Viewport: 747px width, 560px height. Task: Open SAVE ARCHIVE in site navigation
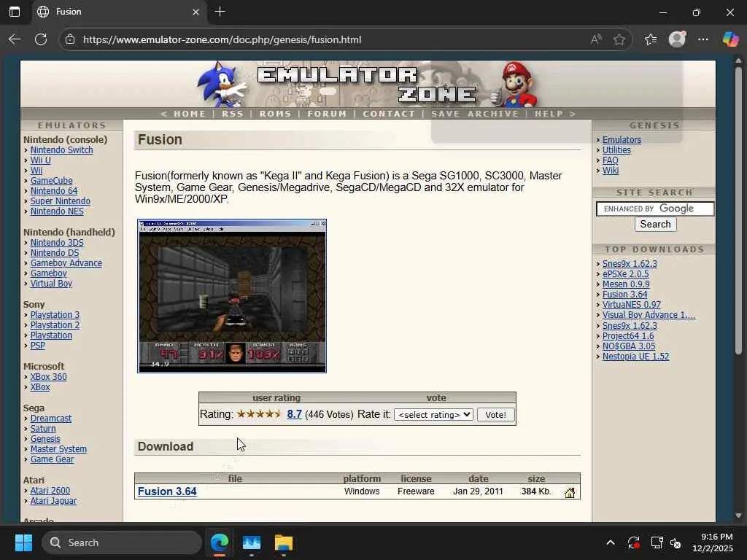(x=475, y=114)
